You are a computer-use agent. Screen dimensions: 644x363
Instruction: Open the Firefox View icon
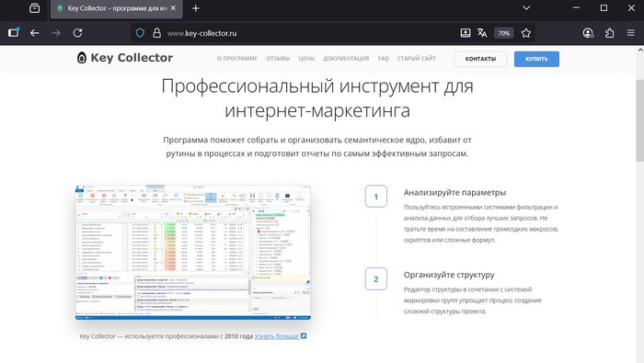(35, 8)
